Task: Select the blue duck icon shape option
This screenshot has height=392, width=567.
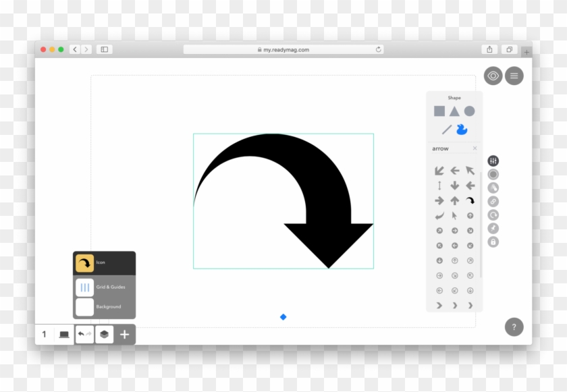Action: click(x=462, y=130)
